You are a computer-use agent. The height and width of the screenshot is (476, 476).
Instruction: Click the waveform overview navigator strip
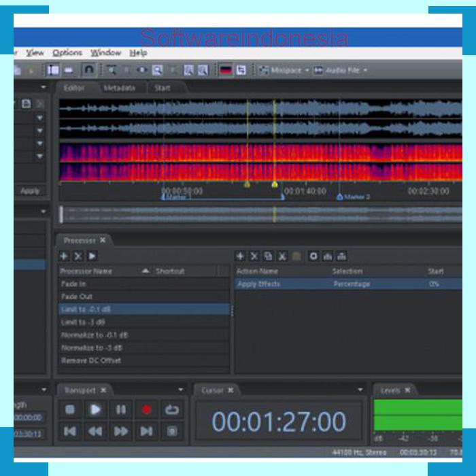pos(260,214)
